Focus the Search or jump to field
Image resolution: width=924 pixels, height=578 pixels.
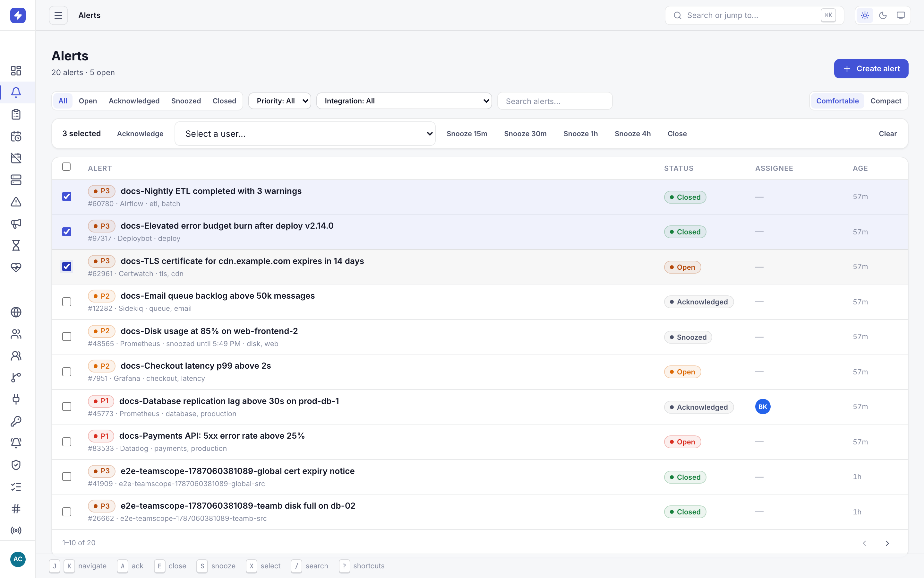coord(754,15)
